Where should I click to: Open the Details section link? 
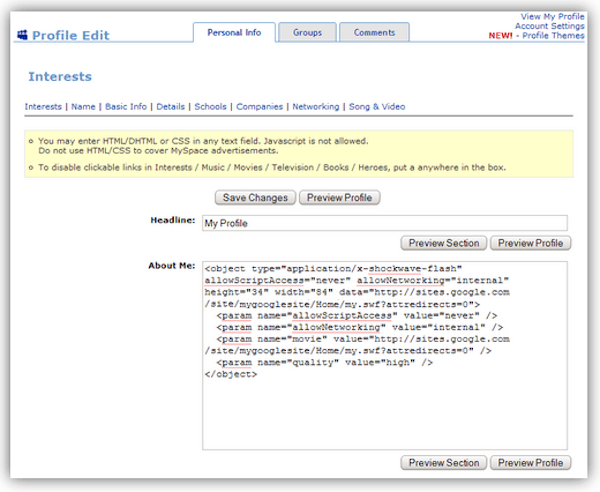click(171, 107)
